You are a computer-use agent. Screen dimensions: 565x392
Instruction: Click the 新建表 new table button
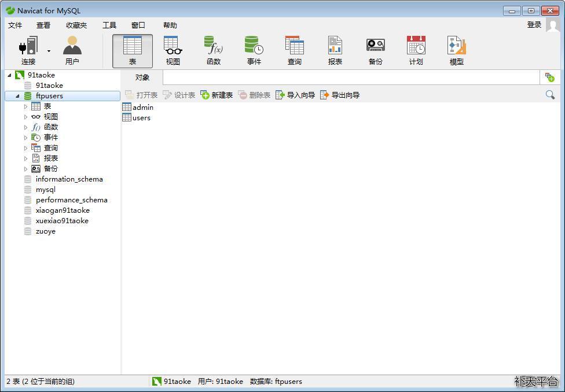tap(217, 95)
